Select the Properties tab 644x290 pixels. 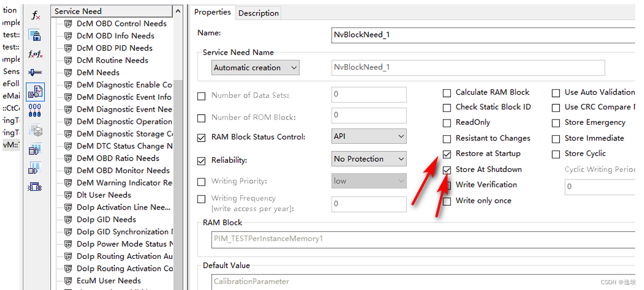[213, 12]
